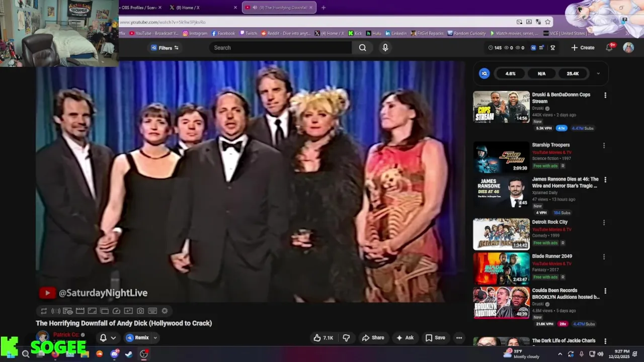Viewport: 644px width, 362px height.
Task: Click the browser address bar URL
Action: [163, 22]
